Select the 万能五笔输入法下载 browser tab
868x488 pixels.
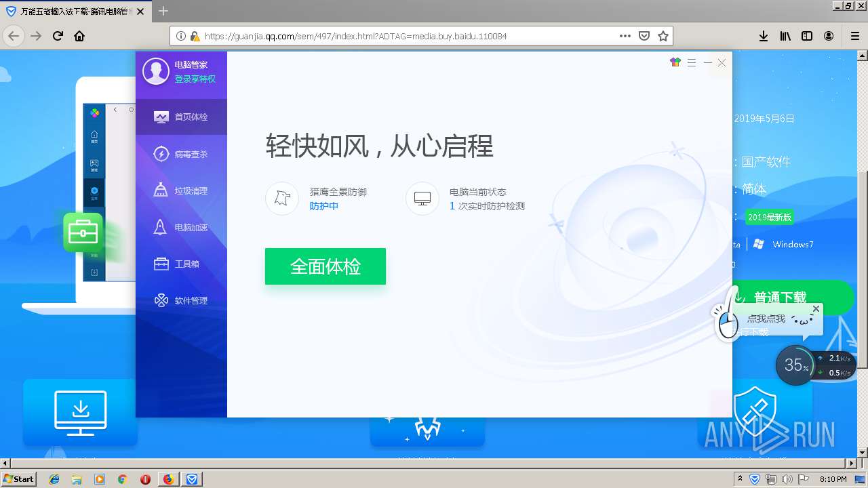tap(76, 12)
